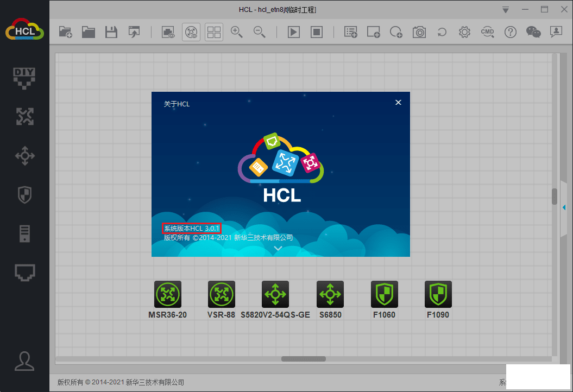Click the export project icon
573x392 pixels.
pyautogui.click(x=134, y=32)
